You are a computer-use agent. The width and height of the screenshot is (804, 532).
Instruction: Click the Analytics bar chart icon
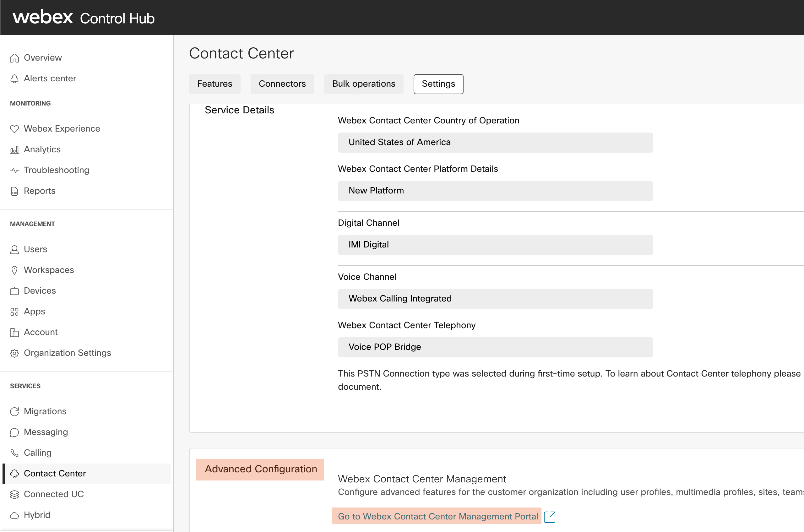coord(14,149)
